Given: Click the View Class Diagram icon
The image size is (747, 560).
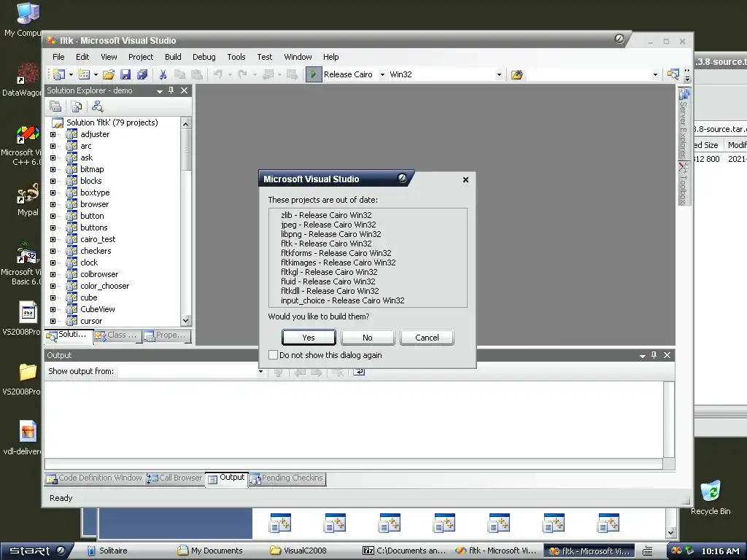Looking at the screenshot, I should (x=98, y=106).
